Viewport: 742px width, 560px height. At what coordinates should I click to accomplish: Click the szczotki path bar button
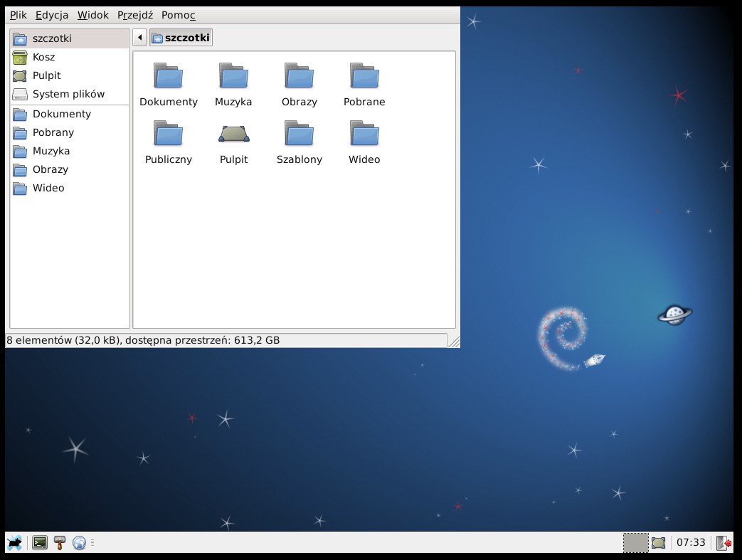181,38
